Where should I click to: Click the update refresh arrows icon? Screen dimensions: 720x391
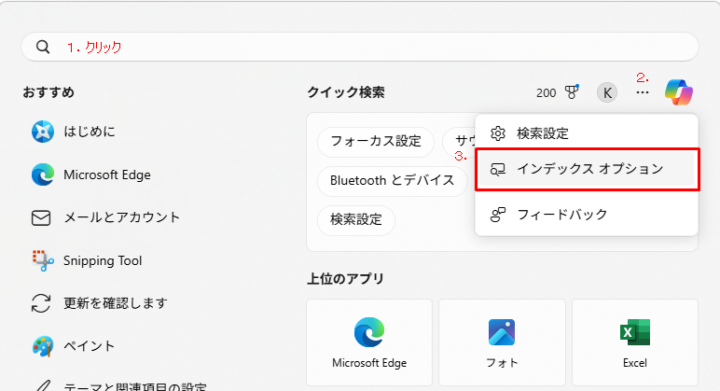pos(41,303)
